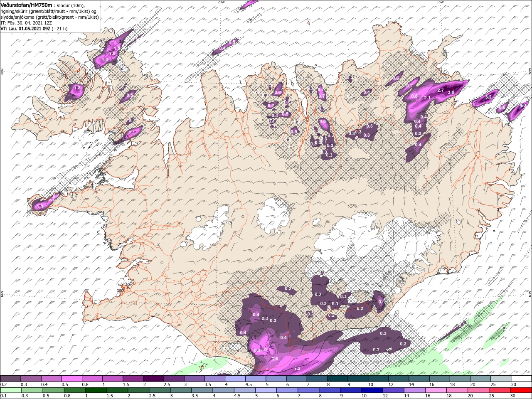
Task: Click the '2.7' precipitation value on the map
Action: point(441,90)
